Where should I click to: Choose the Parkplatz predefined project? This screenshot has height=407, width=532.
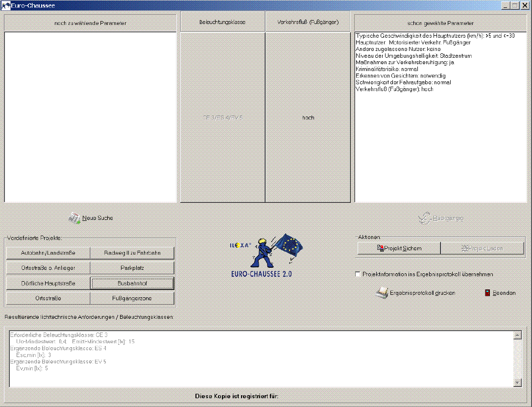click(132, 268)
